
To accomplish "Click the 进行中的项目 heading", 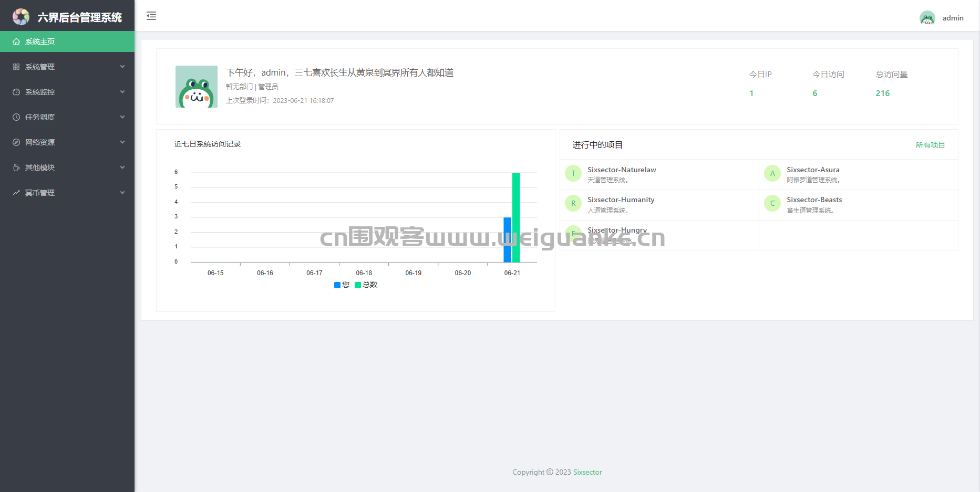I will tap(597, 145).
